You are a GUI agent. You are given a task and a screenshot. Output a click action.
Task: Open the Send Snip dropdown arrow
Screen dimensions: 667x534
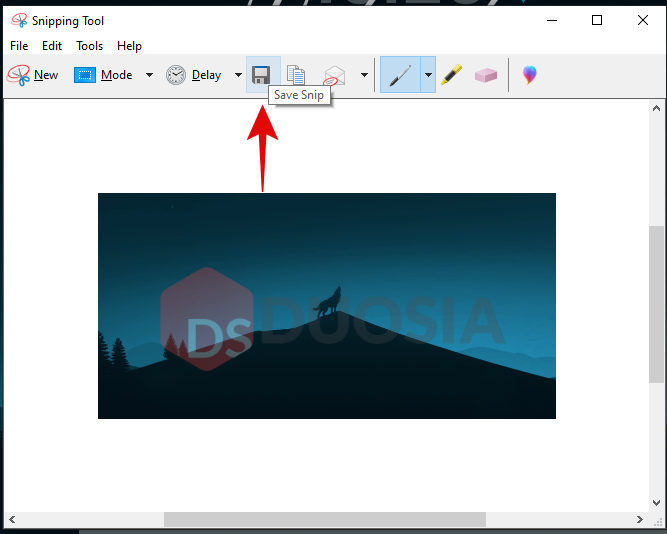tap(364, 75)
